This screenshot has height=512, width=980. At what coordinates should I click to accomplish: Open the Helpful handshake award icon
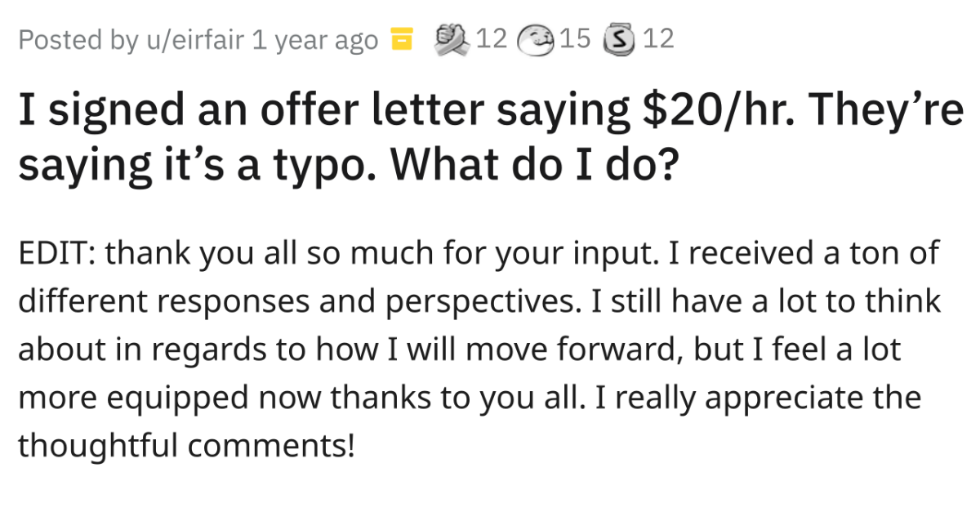click(452, 38)
